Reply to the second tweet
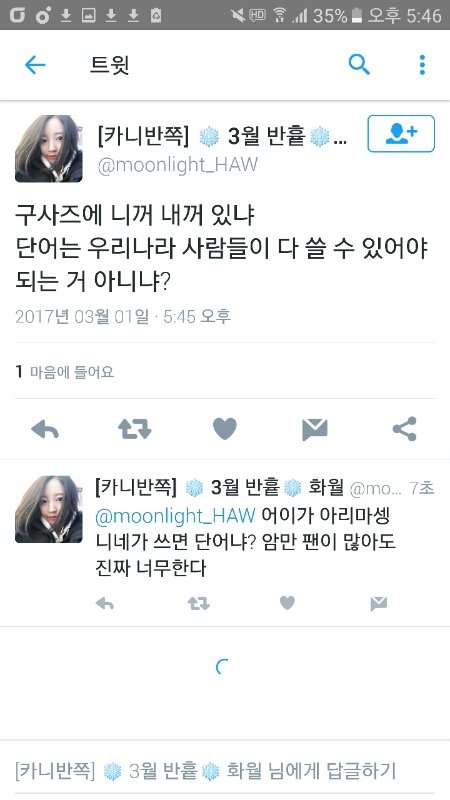Image resolution: width=450 pixels, height=800 pixels. pyautogui.click(x=105, y=604)
